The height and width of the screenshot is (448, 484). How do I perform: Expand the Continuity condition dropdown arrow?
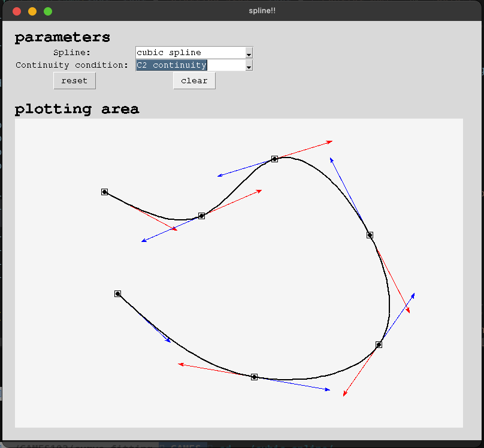(x=249, y=65)
